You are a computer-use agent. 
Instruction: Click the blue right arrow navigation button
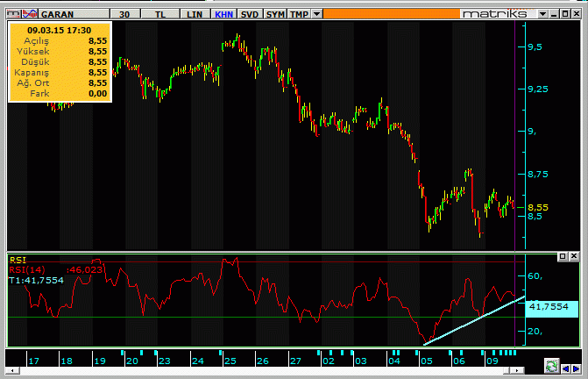(576, 369)
